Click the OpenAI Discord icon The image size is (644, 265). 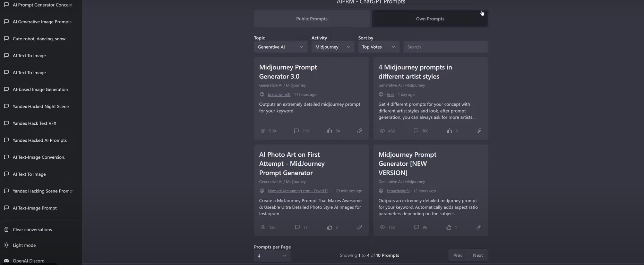click(6, 261)
